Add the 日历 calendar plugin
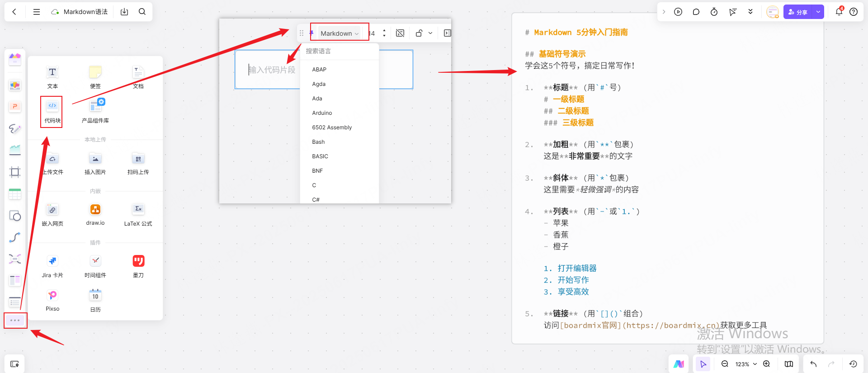This screenshot has width=868, height=373. (95, 301)
